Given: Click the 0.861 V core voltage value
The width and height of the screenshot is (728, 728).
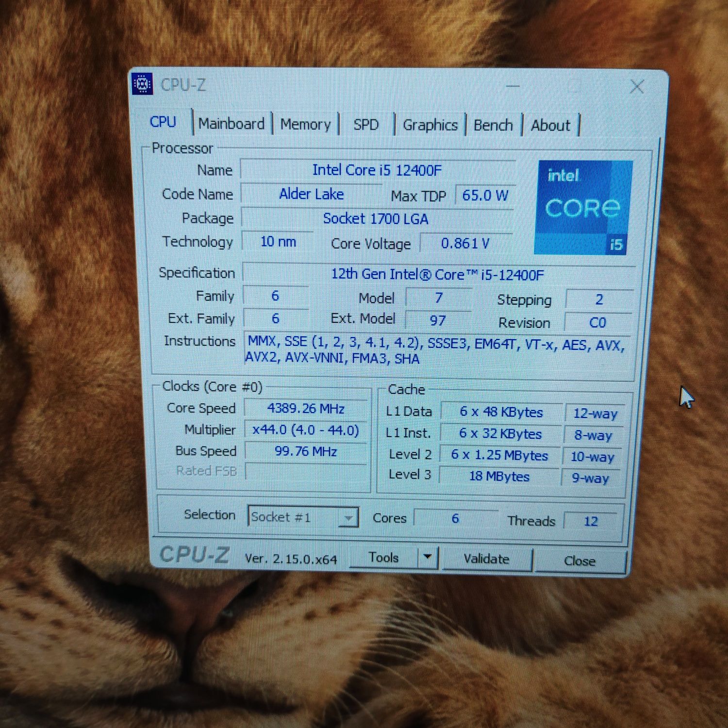Looking at the screenshot, I should 465,244.
